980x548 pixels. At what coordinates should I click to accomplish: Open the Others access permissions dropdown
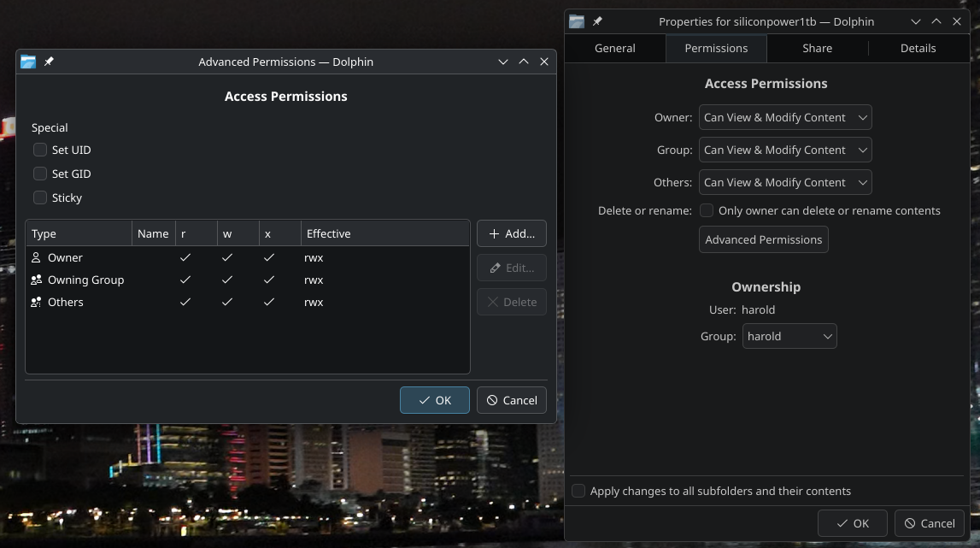[784, 182]
